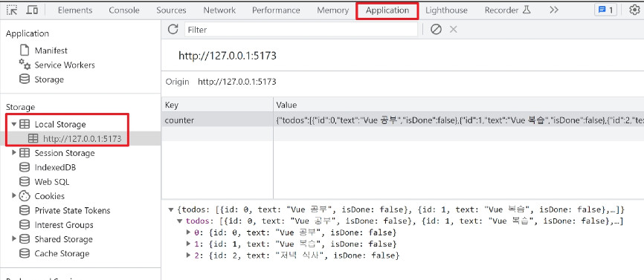Collapse the root object preview arrow
This screenshot has height=280, width=644.
point(170,209)
